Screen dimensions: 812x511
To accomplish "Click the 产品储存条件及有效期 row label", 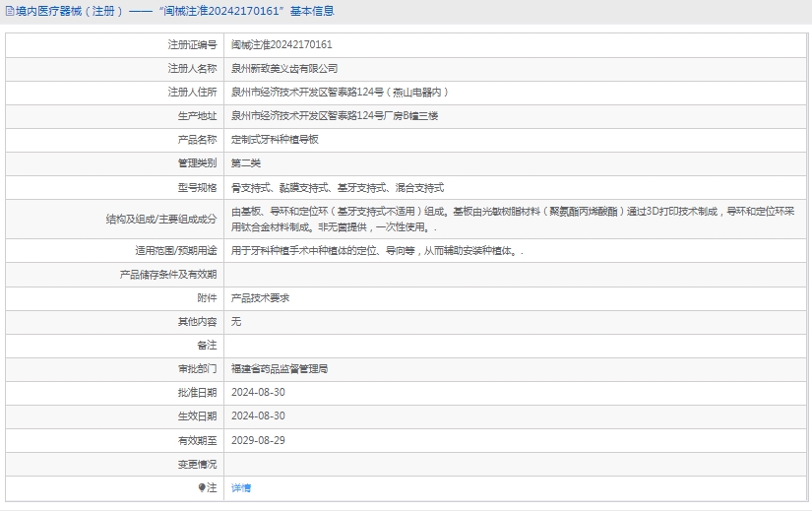I will [168, 274].
